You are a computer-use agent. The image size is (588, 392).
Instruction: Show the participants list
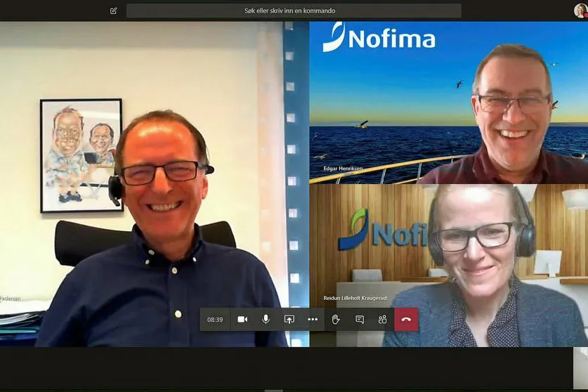click(383, 320)
